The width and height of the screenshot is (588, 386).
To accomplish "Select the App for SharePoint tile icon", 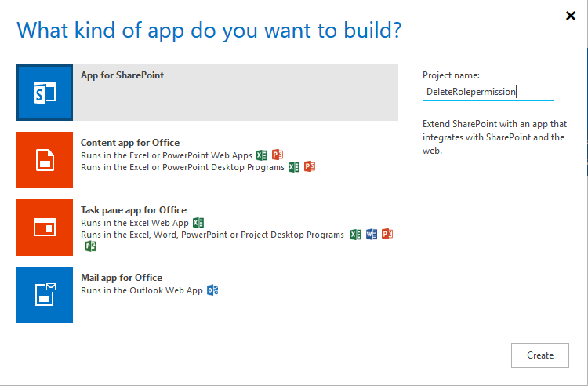I will (x=45, y=93).
